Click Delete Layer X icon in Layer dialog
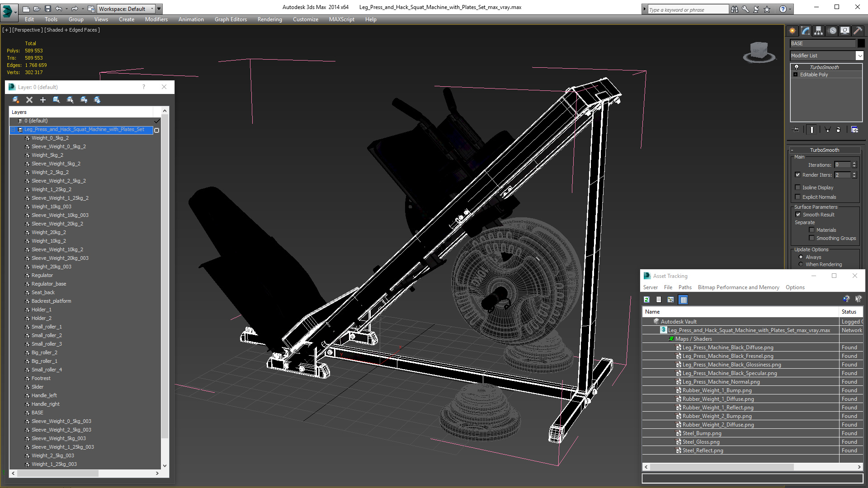The width and height of the screenshot is (868, 488). coord(29,100)
